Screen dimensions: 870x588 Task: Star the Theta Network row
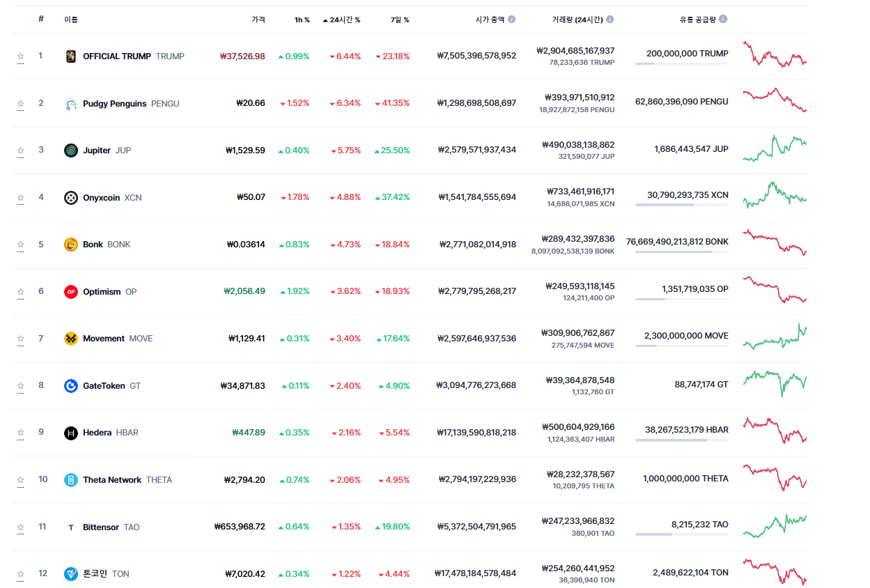(x=21, y=480)
